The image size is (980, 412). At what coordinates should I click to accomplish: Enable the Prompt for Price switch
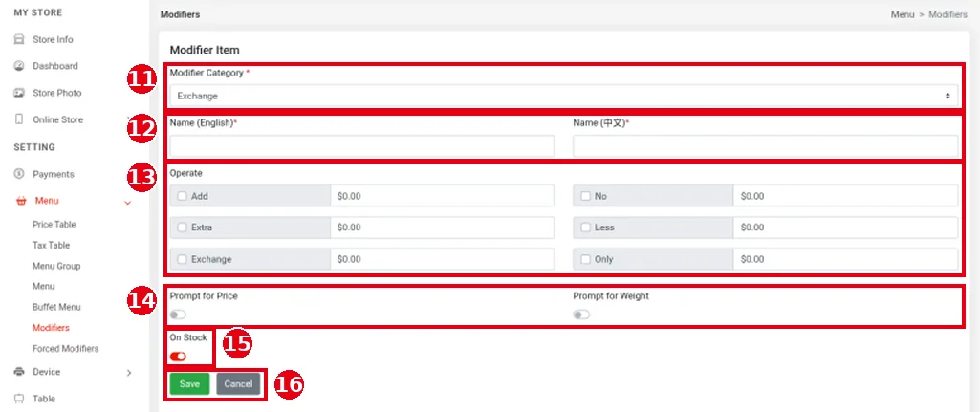tap(178, 314)
